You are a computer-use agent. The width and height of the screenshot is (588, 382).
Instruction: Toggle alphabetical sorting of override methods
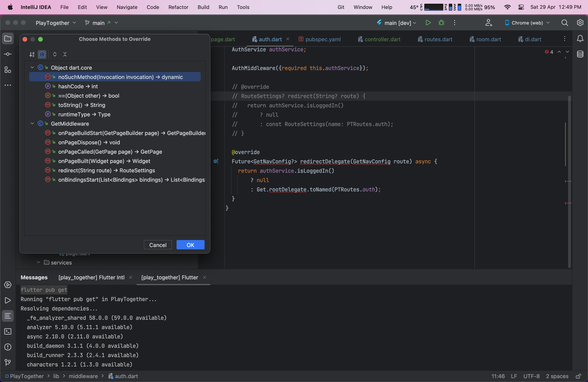point(32,54)
